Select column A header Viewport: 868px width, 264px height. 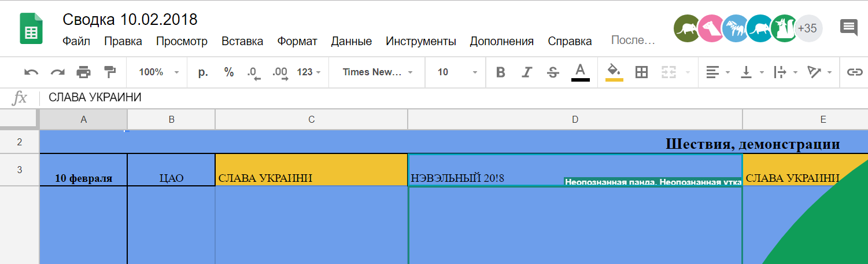83,120
